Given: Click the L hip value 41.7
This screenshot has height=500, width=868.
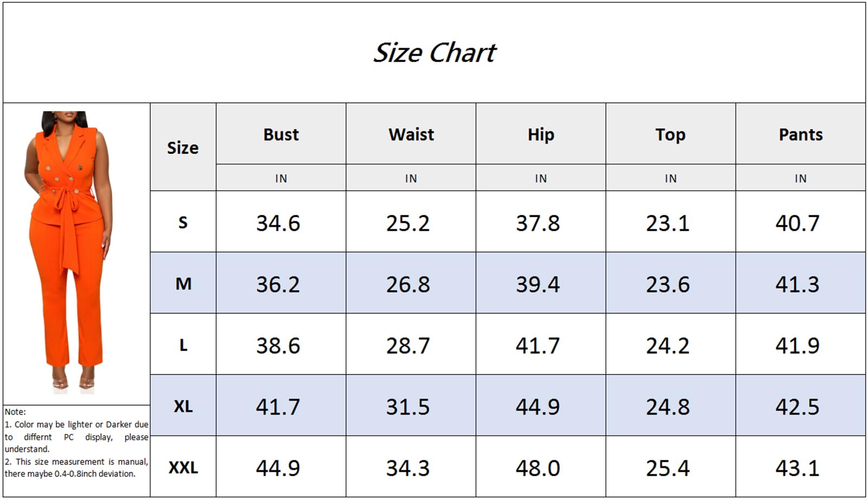Looking at the screenshot, I should point(538,345).
